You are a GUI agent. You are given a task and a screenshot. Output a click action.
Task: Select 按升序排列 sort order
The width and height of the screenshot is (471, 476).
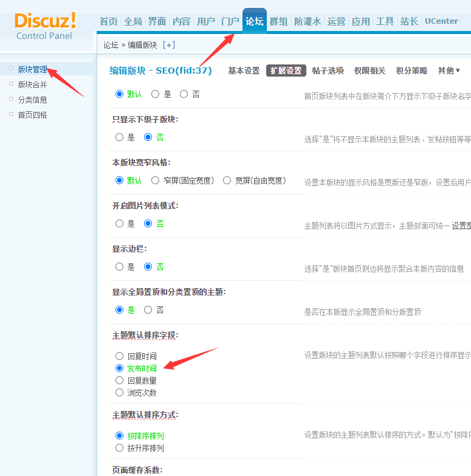(120, 448)
